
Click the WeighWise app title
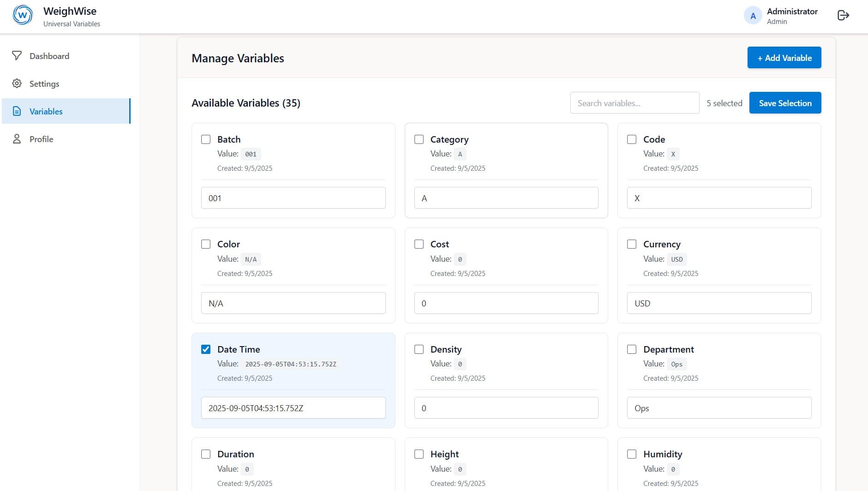point(70,11)
